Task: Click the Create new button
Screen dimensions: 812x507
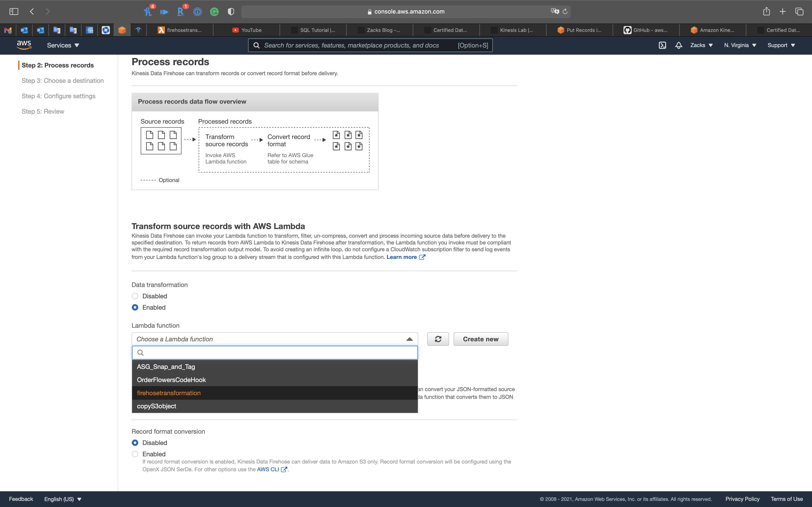Action: (x=481, y=339)
